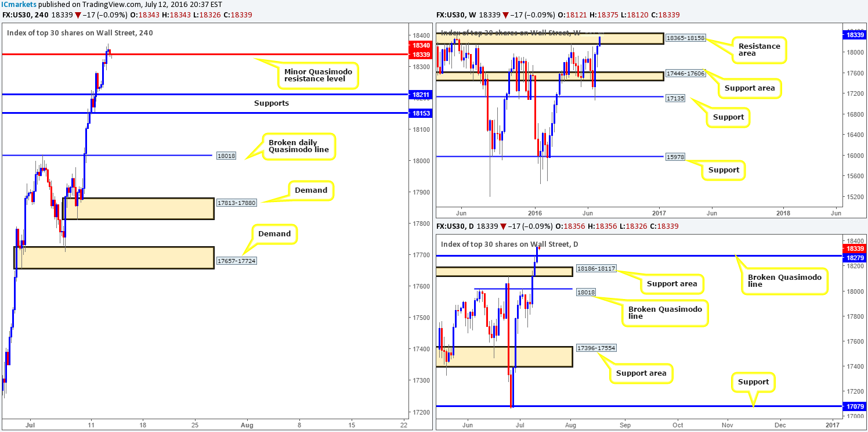Select the 17396-17554 support zone rectangle
The width and height of the screenshot is (868, 432).
[x=504, y=357]
